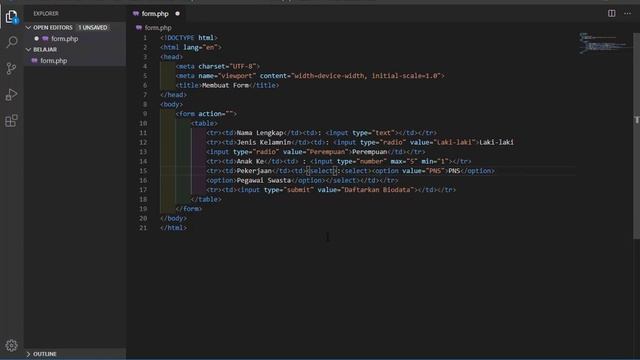Screen dimensions: 640x360
Task: Click the meta viewport content string
Action: click(x=367, y=76)
